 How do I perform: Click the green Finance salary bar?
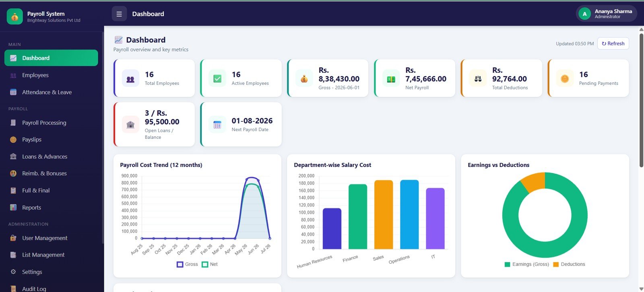click(x=358, y=216)
